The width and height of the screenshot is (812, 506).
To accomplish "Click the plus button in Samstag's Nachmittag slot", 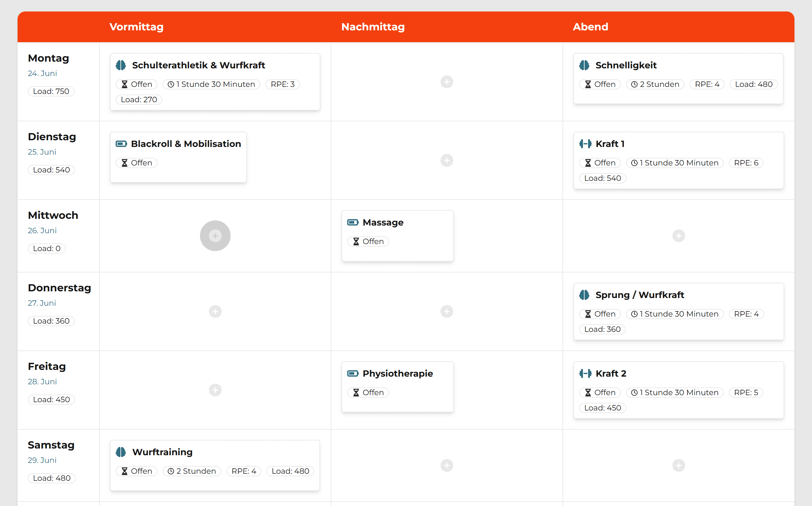I will click(x=447, y=465).
